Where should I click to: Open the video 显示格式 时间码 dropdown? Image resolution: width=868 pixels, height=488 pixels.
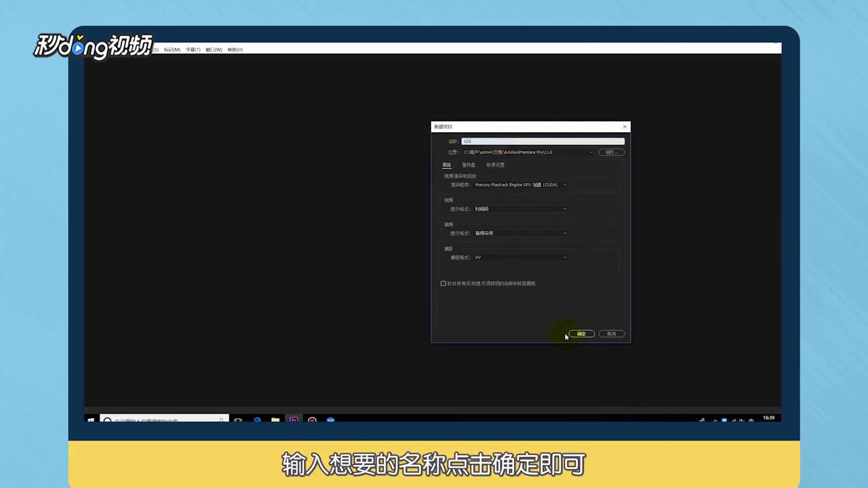(521, 209)
